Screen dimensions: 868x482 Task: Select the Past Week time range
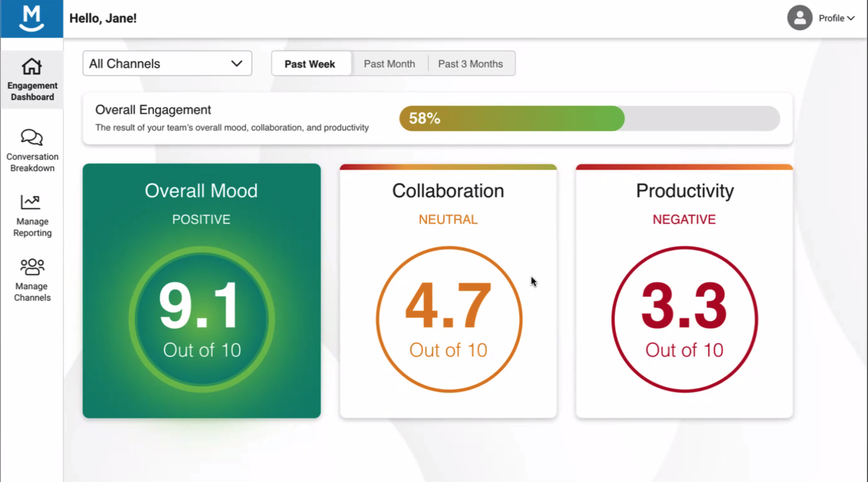310,64
